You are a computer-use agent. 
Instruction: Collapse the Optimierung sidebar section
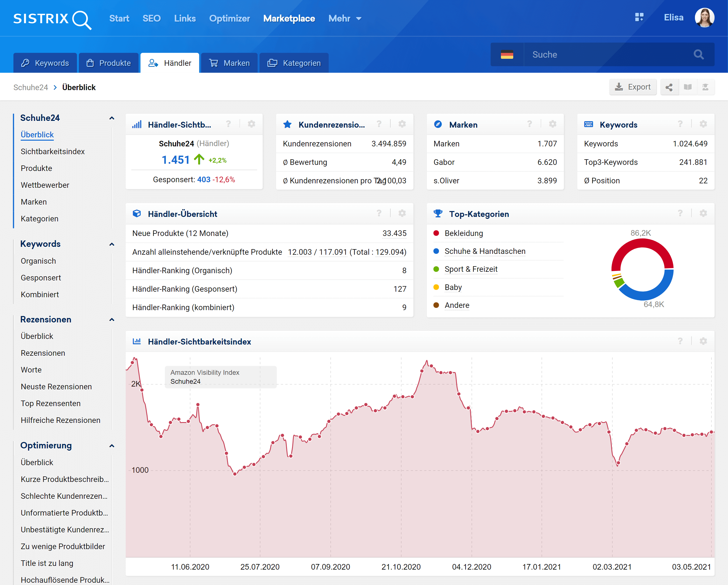tap(112, 446)
